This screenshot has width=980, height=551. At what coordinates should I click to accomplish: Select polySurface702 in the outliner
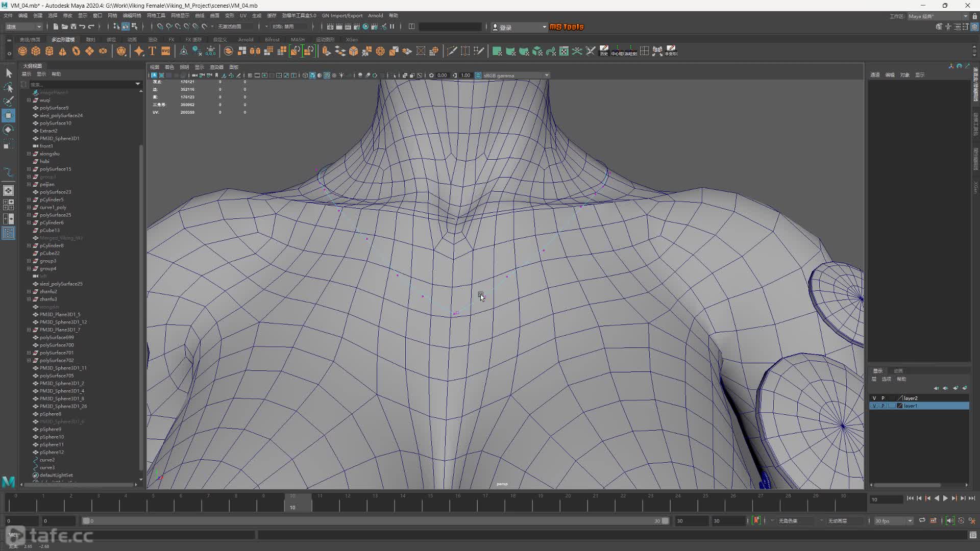click(x=57, y=360)
